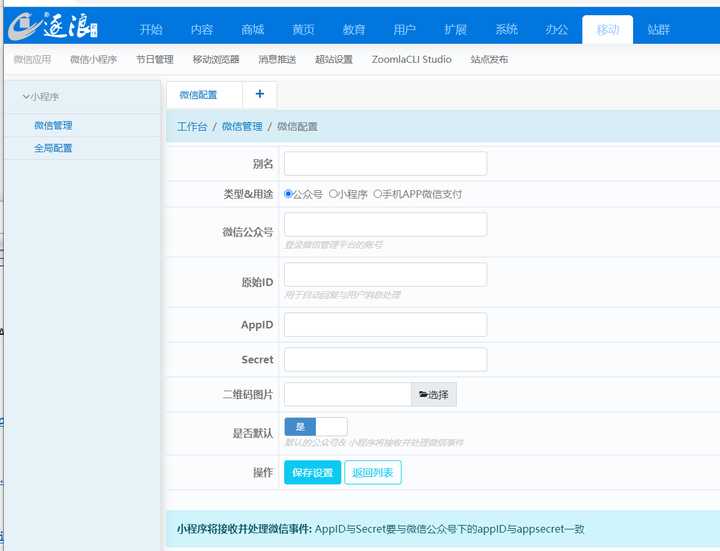The height and width of the screenshot is (551, 720).
Task: Go to 工作台 breadcrumb link
Action: coord(192,127)
